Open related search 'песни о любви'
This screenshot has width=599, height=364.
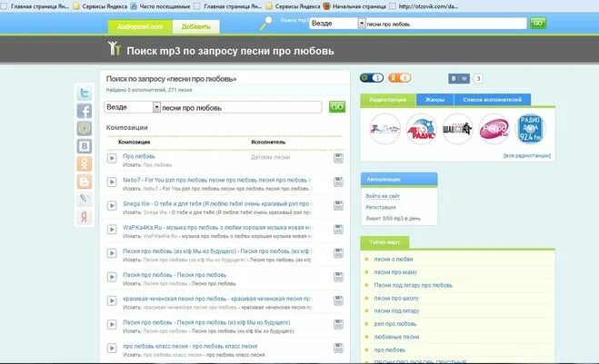[x=394, y=259]
